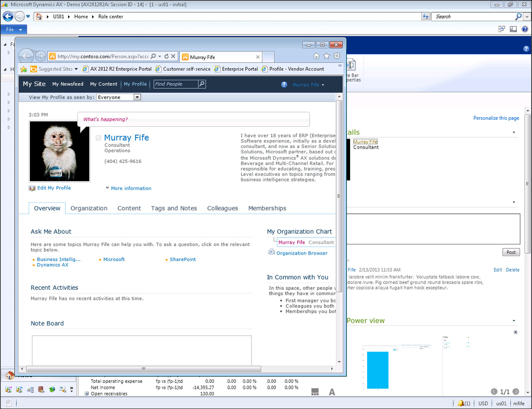This screenshot has width=532, height=409.
Task: Click the add-to-favorites-bar star icon
Action: click(24, 69)
